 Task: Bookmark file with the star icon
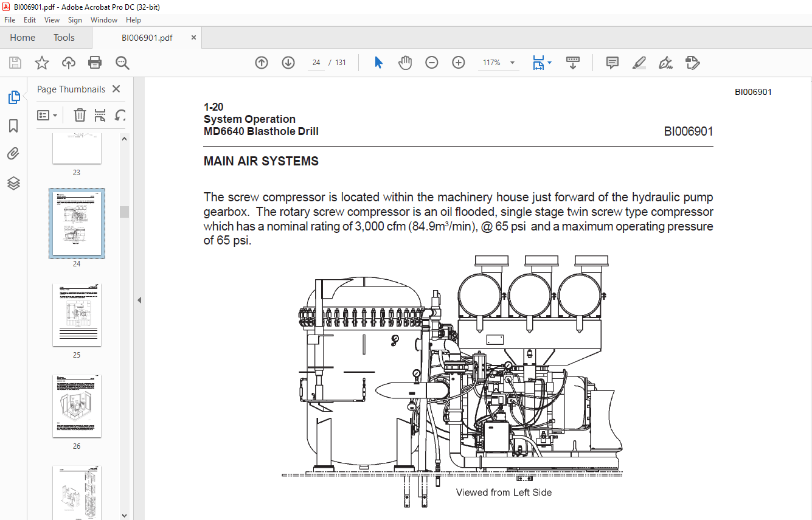[41, 63]
